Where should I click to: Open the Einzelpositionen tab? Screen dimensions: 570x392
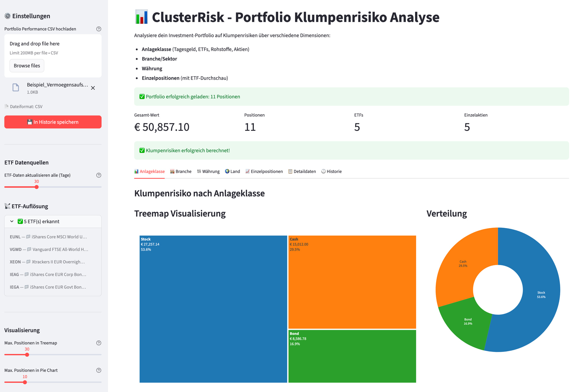pos(264,171)
